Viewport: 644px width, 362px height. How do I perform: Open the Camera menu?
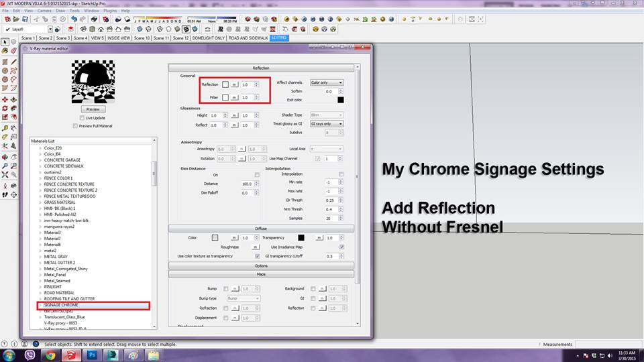click(x=44, y=11)
